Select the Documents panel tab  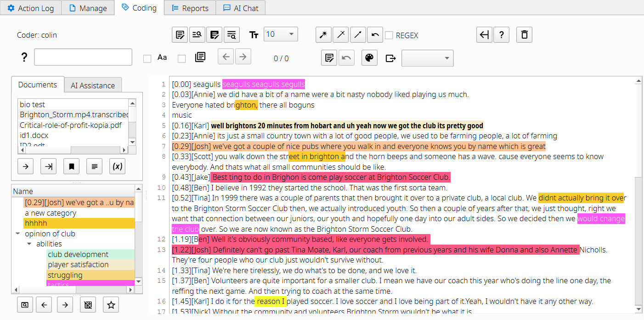tap(38, 85)
